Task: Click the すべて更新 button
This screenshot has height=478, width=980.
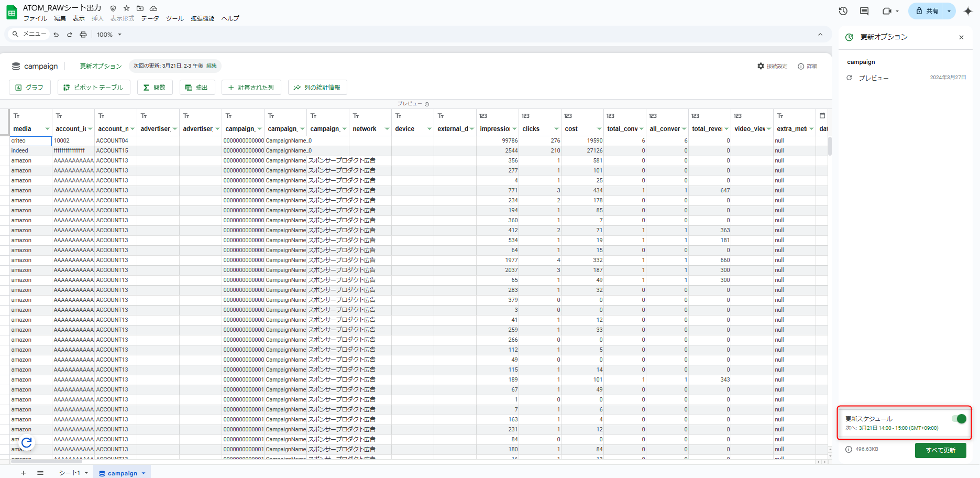Action: (940, 450)
